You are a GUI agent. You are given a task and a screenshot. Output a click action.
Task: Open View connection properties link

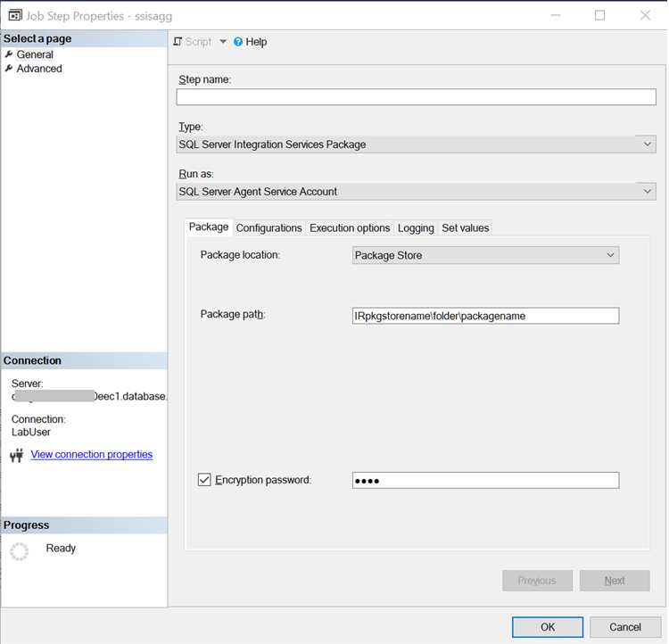click(92, 455)
